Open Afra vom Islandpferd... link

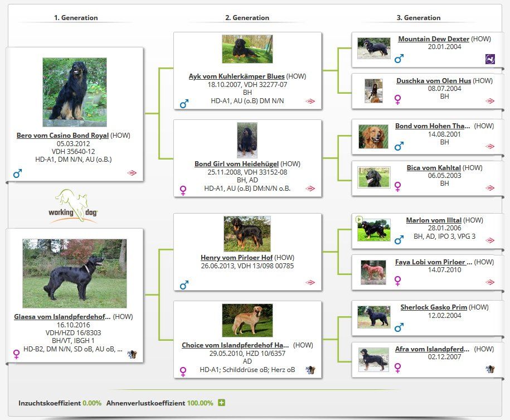pos(433,349)
